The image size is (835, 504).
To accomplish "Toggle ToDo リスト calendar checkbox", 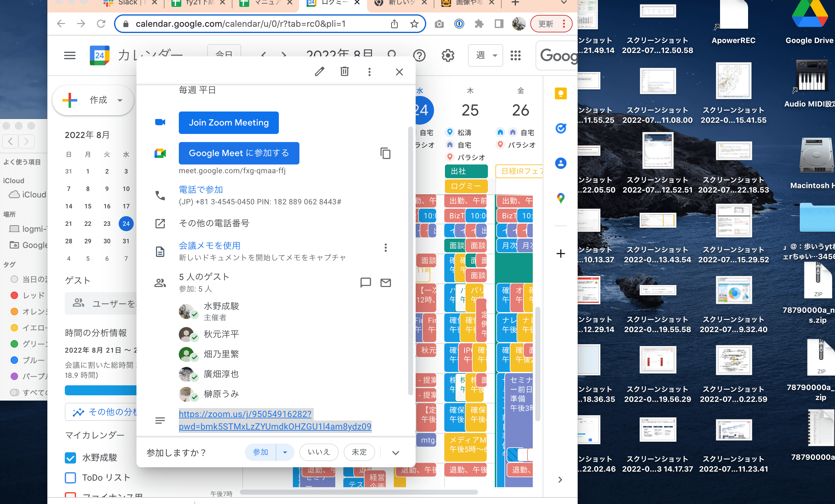I will (70, 478).
